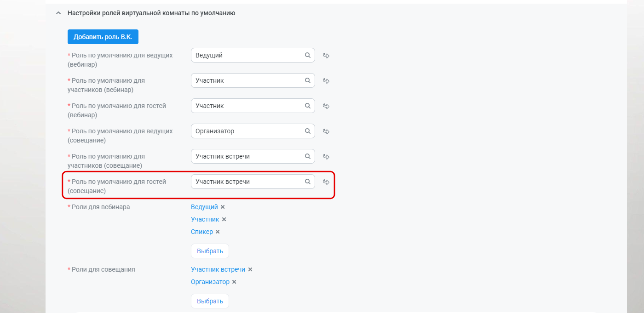Click label "Роль по умолчанию для гостей (совещание)"
This screenshot has width=644, height=313.
click(x=117, y=186)
